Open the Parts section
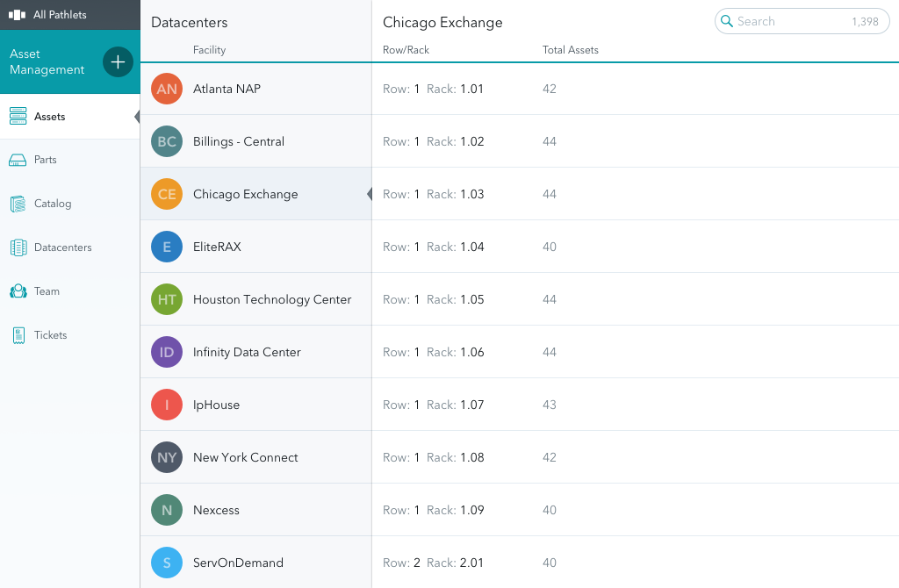Viewport: 899px width, 588px height. pyautogui.click(x=17, y=159)
